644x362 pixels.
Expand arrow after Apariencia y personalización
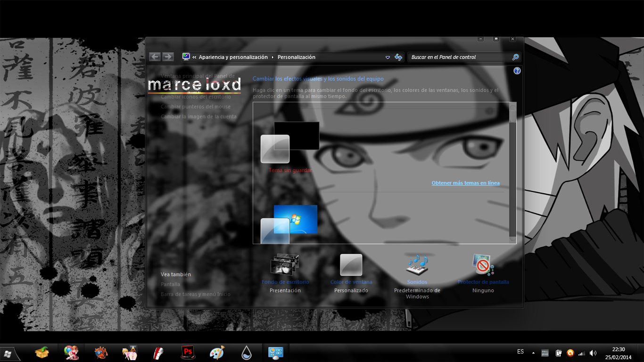pyautogui.click(x=272, y=57)
